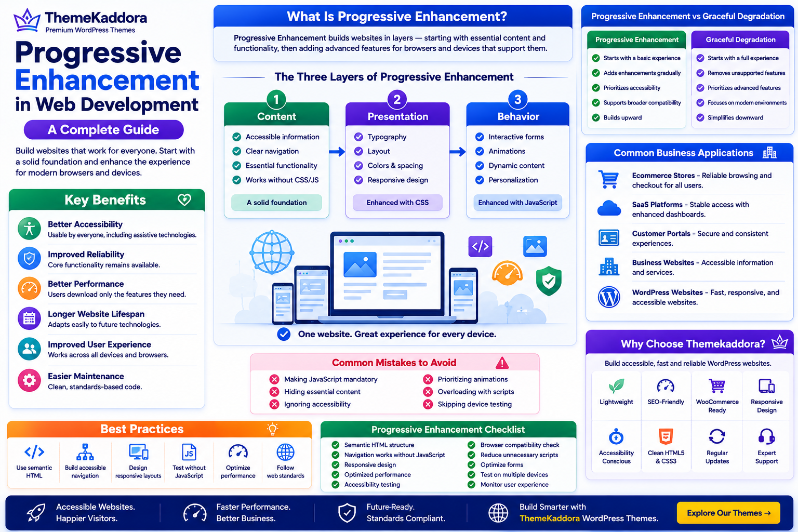Click the checkmark beside Monitor user experience

click(471, 485)
